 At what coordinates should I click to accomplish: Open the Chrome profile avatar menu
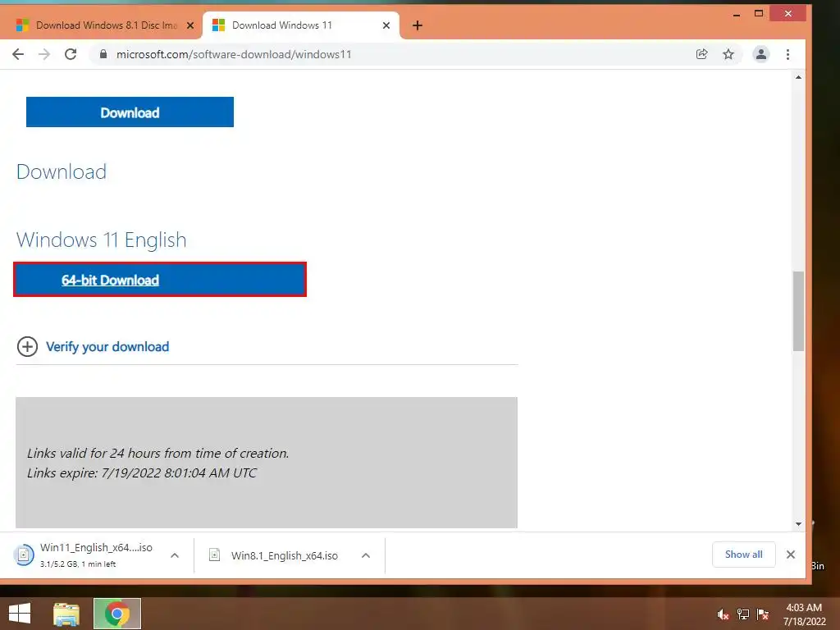(760, 54)
